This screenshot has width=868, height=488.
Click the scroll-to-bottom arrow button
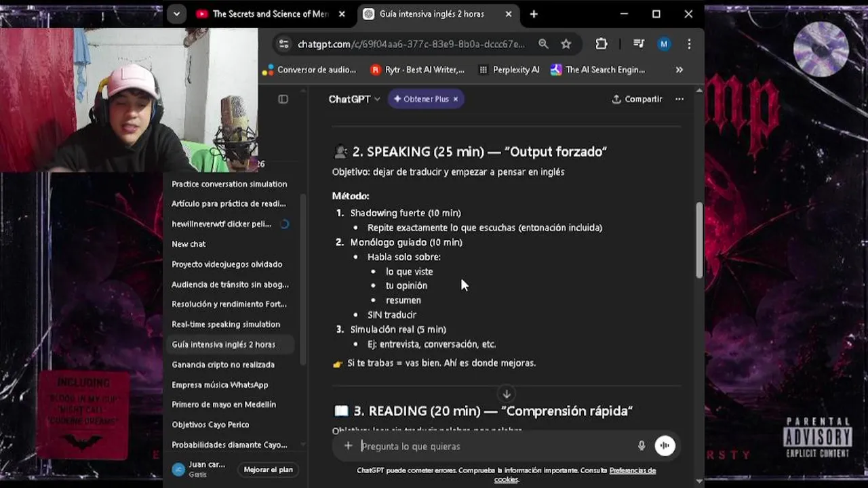coord(506,394)
